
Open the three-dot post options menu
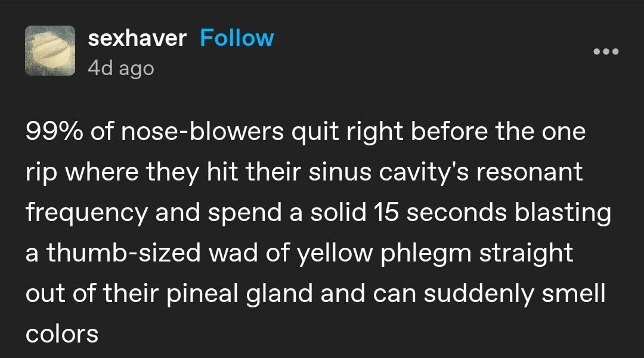coord(606,51)
